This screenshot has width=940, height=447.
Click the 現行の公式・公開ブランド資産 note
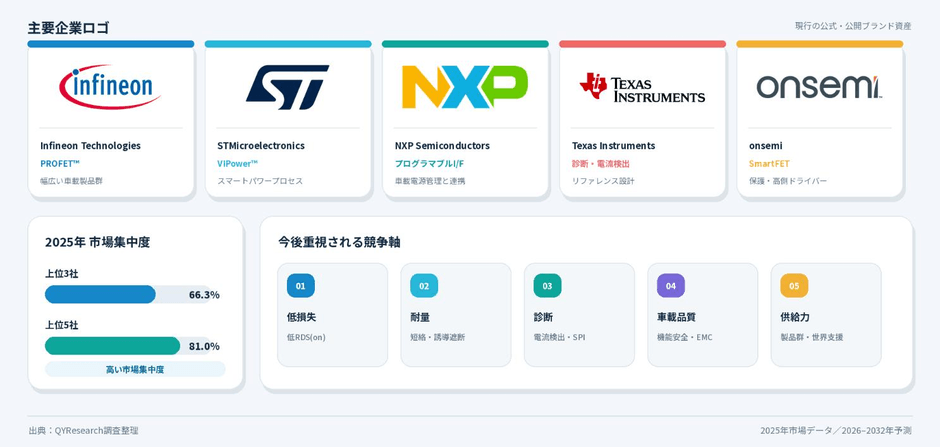tap(853, 26)
